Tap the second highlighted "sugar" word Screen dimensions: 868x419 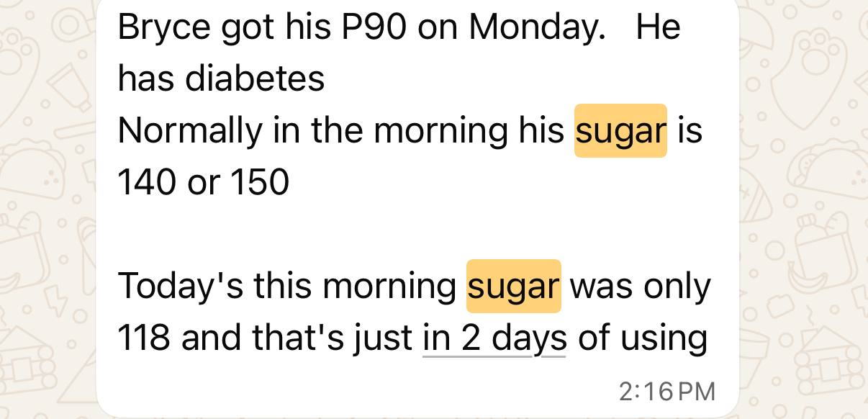tap(513, 286)
